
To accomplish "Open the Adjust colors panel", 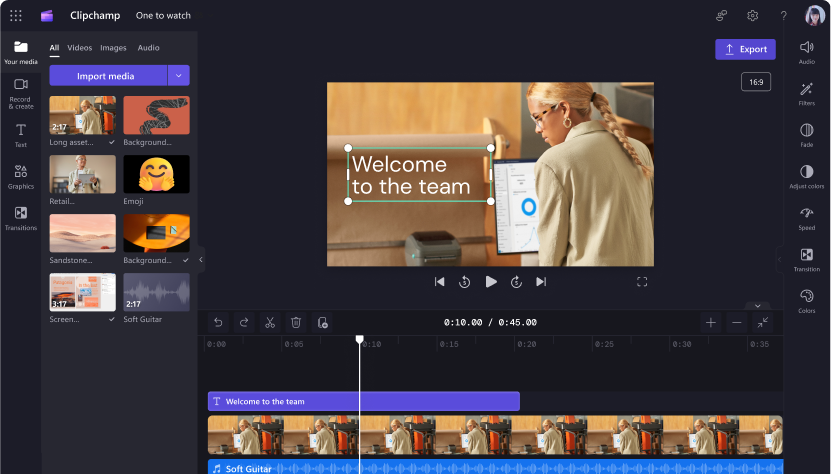I will click(x=807, y=177).
